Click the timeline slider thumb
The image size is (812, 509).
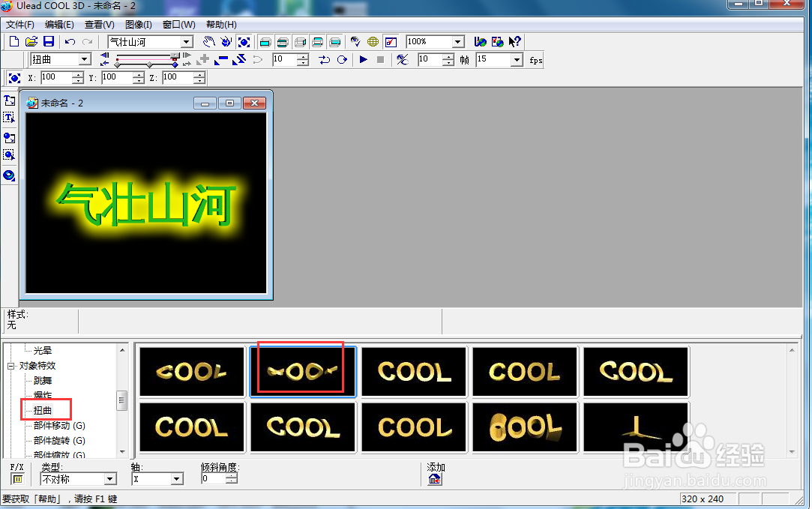175,56
